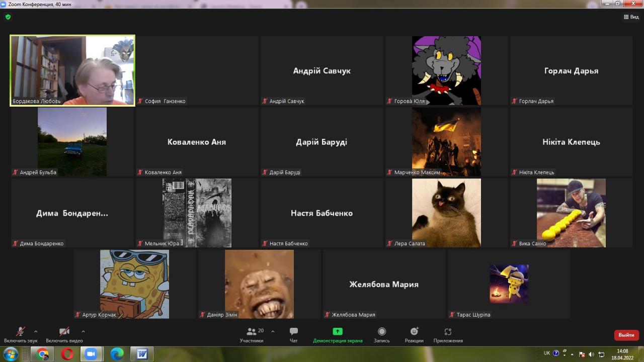Start recording with the Запись icon

381,334
